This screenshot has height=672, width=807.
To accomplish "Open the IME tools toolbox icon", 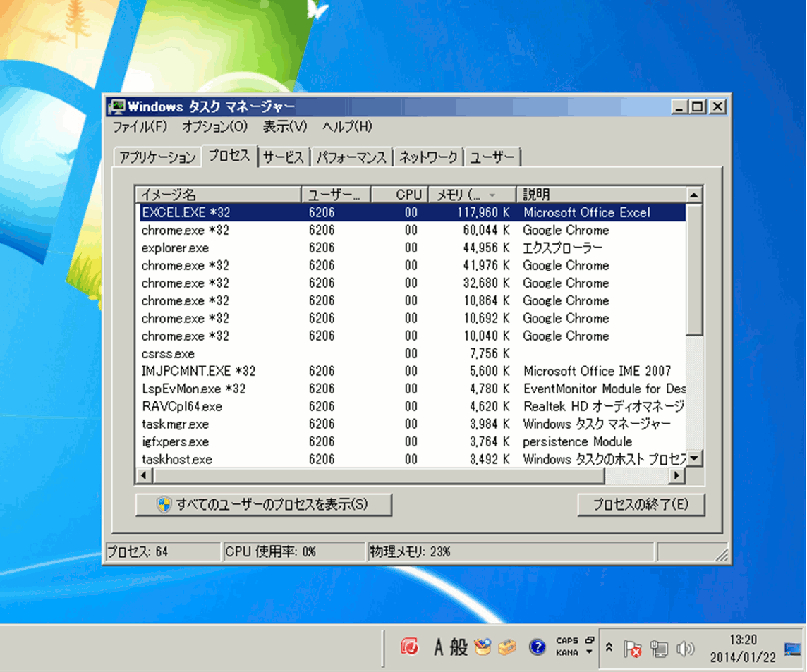I will click(x=507, y=647).
